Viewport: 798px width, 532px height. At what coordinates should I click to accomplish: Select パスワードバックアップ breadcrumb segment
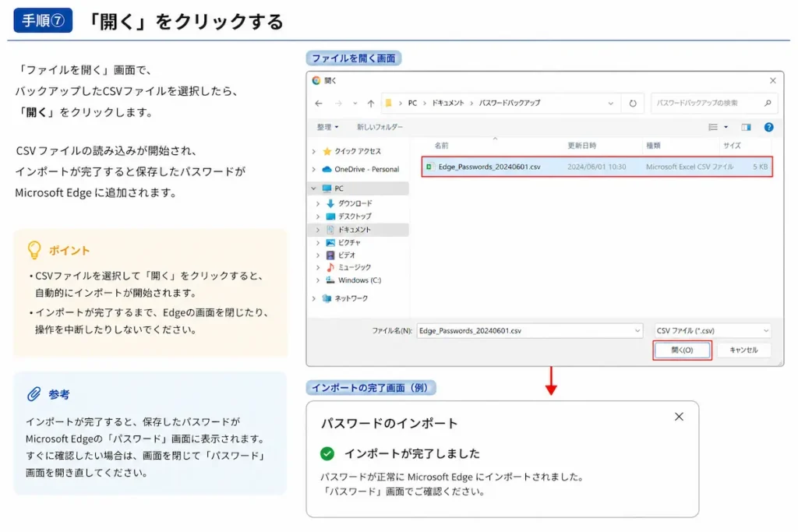tap(509, 104)
